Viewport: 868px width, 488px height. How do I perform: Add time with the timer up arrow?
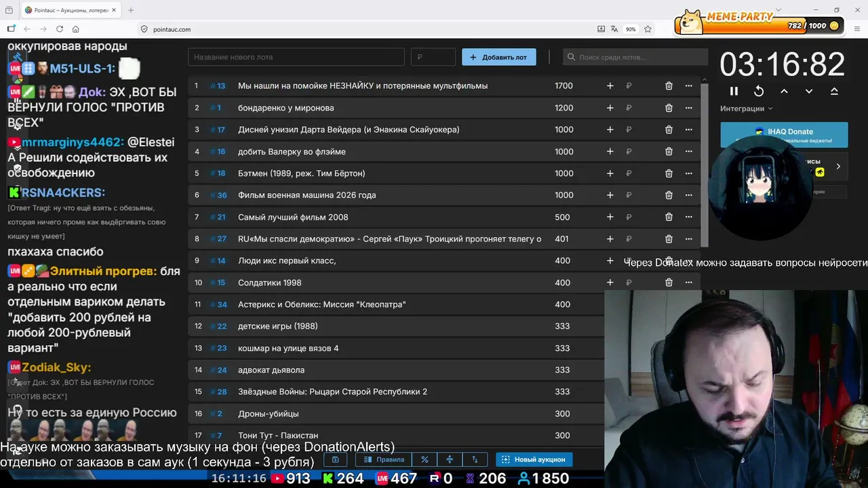click(x=784, y=91)
